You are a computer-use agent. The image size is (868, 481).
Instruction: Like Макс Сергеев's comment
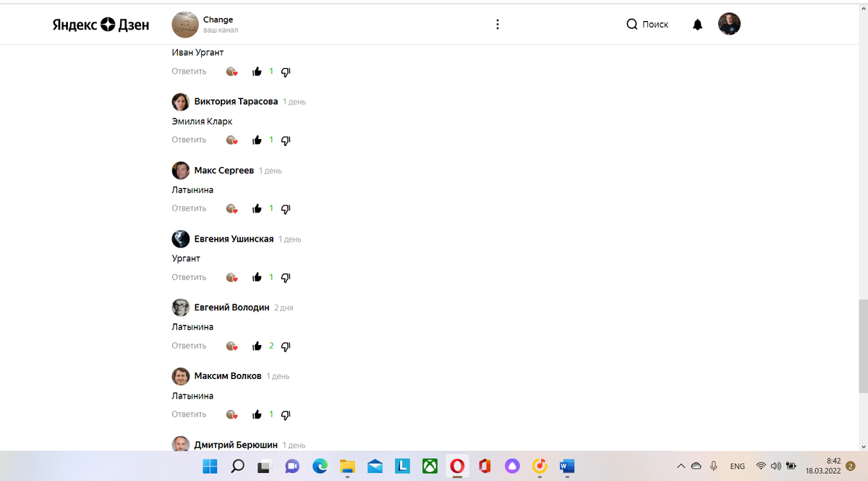coord(257,208)
